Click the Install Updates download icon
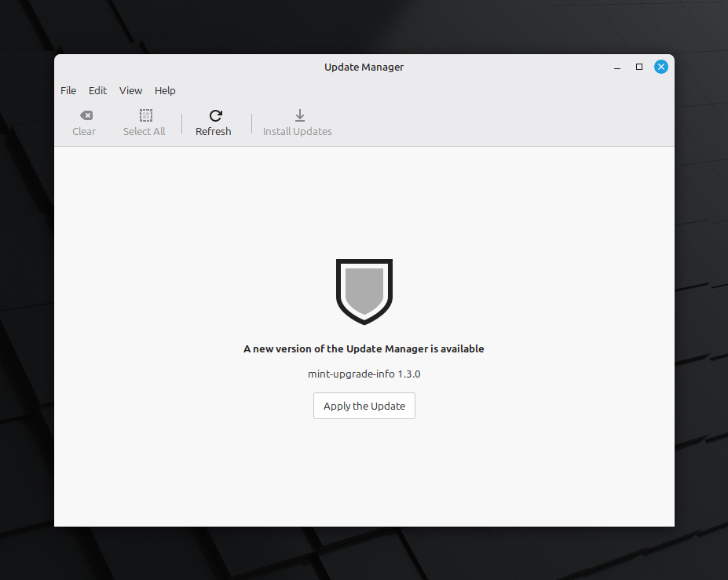 (298, 116)
